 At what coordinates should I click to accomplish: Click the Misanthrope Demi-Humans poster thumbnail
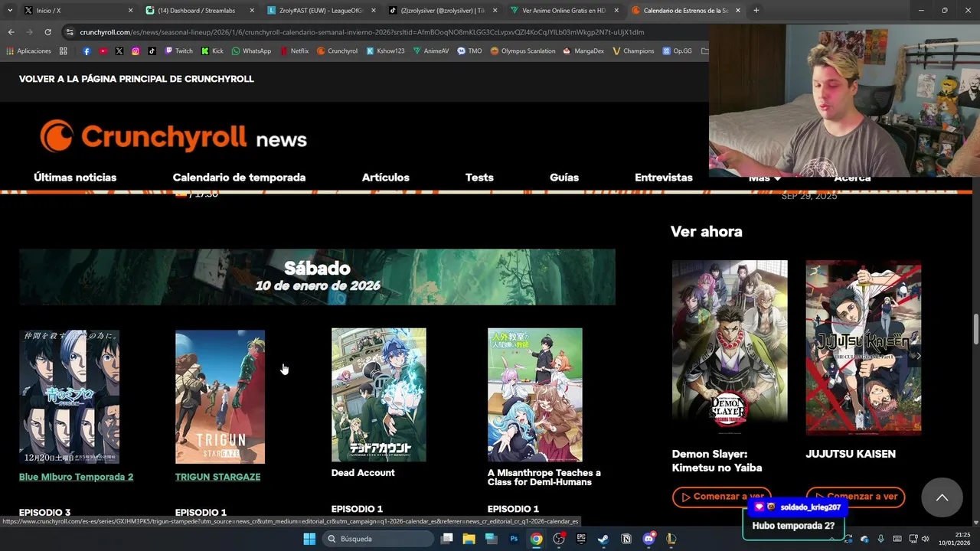pyautogui.click(x=534, y=395)
